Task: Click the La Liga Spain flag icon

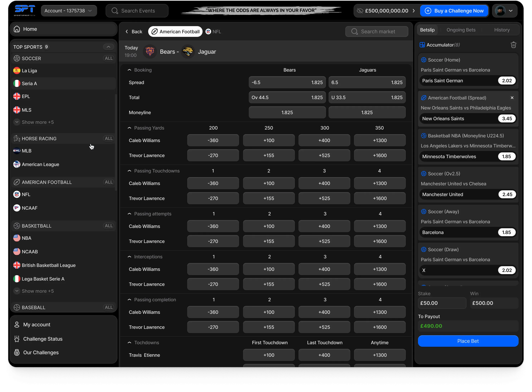Action: click(17, 70)
